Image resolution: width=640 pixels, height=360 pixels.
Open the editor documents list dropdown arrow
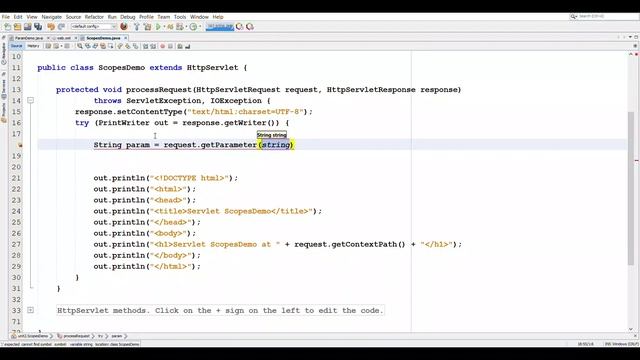(630, 37)
